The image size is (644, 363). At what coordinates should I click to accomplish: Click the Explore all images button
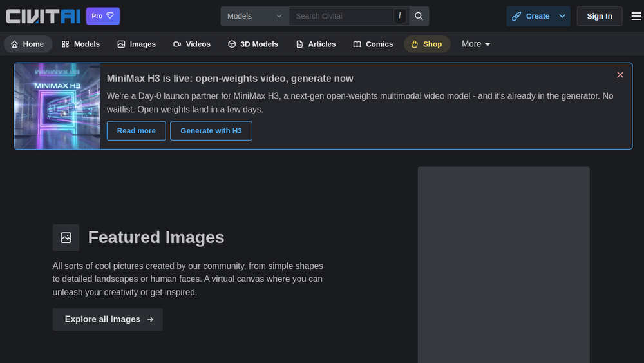click(x=108, y=319)
